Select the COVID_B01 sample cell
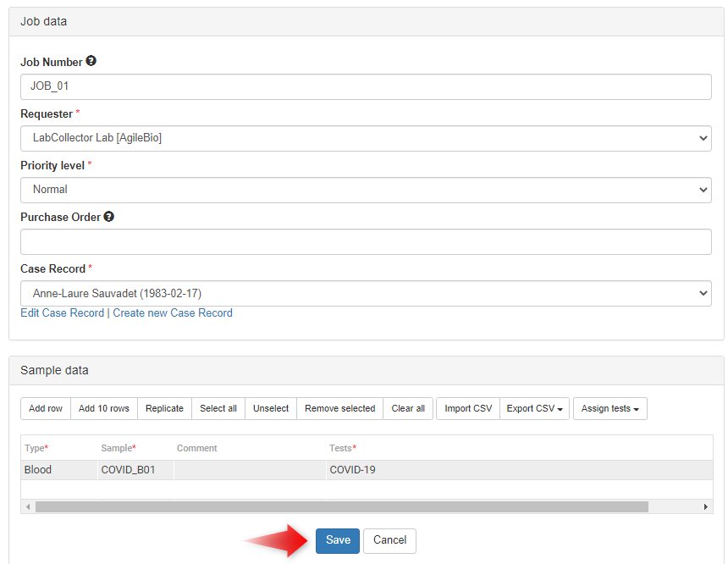Viewport: 728px width, 564px height. (135, 470)
